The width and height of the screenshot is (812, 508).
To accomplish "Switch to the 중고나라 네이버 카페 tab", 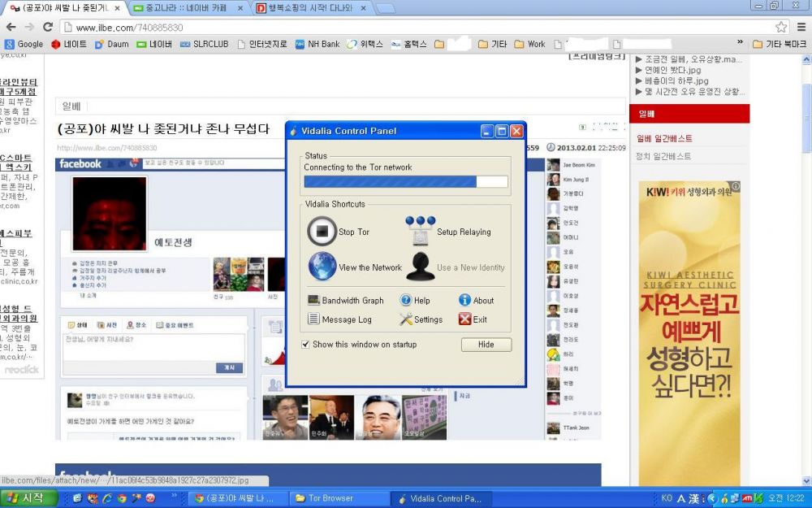I will coord(188,8).
